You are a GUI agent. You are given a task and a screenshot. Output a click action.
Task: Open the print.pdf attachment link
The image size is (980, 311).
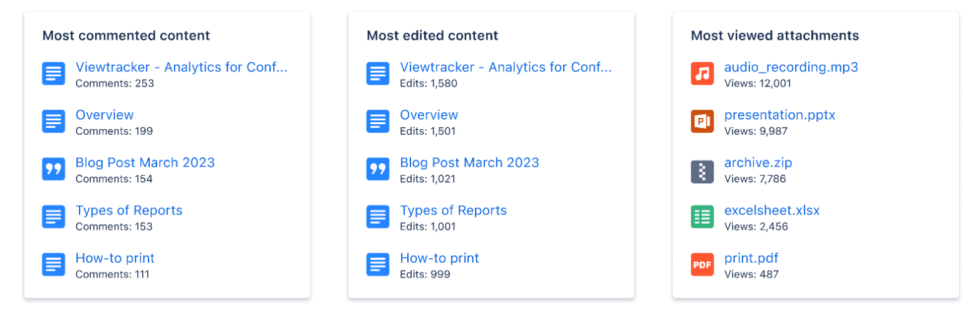(751, 258)
